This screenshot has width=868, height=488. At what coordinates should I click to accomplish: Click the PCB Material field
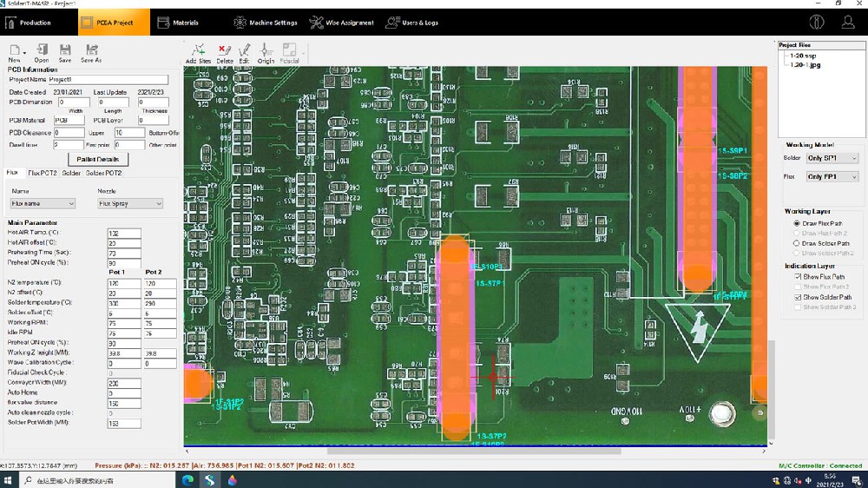pos(69,120)
